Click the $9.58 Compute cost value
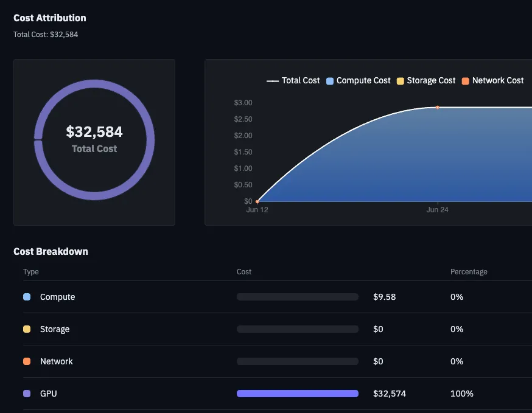The height and width of the screenshot is (413, 532). click(385, 297)
